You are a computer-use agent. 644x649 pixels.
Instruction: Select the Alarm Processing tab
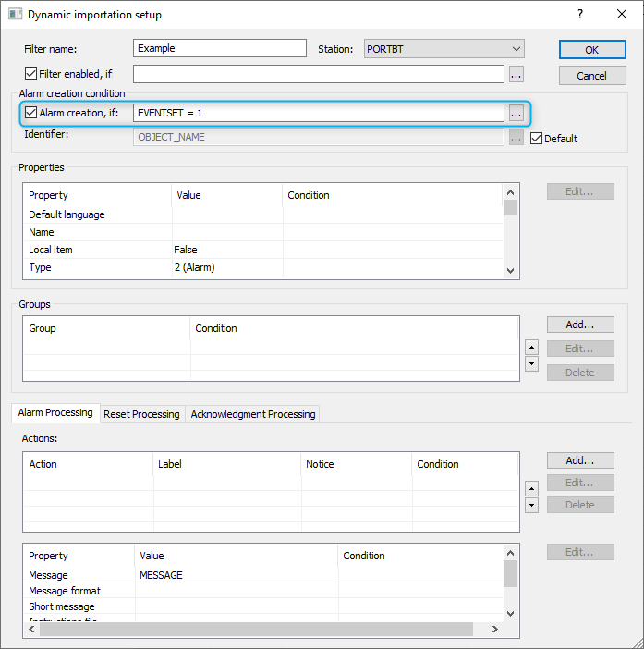55,413
